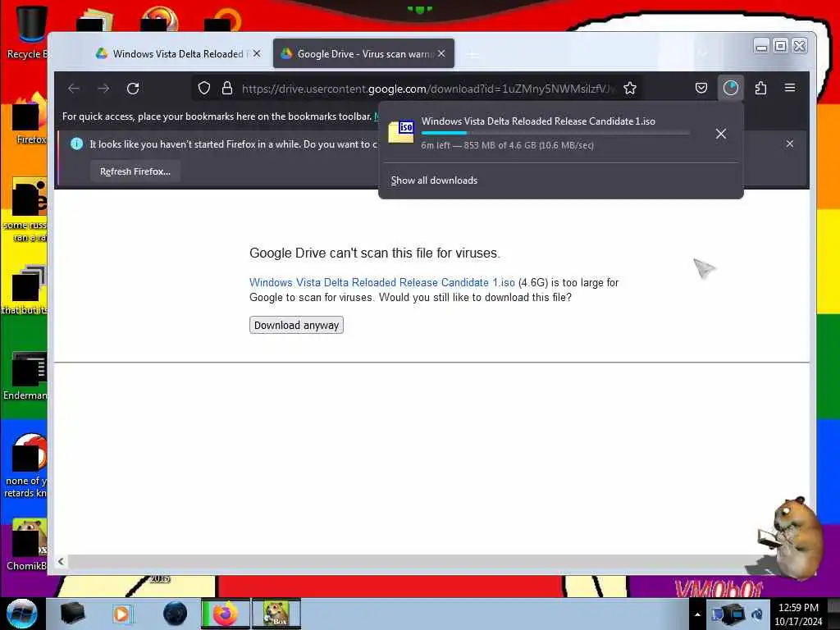840x630 pixels.
Task: Click the info icon in notification bar
Action: coord(76,144)
